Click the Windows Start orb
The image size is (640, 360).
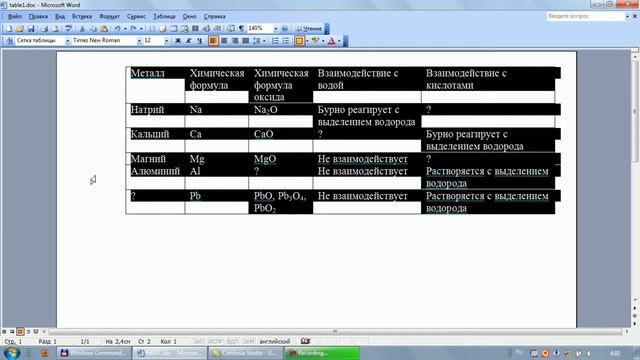tap(11, 352)
